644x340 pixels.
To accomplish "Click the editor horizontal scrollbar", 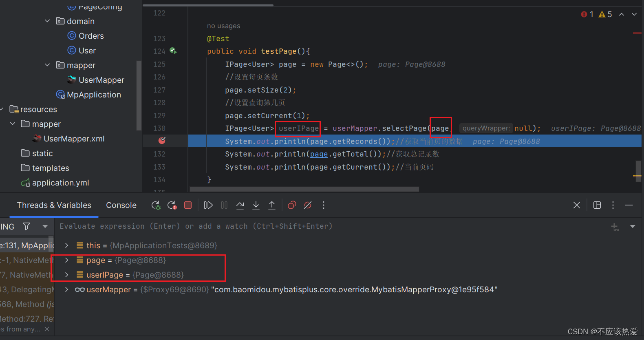I will point(304,189).
